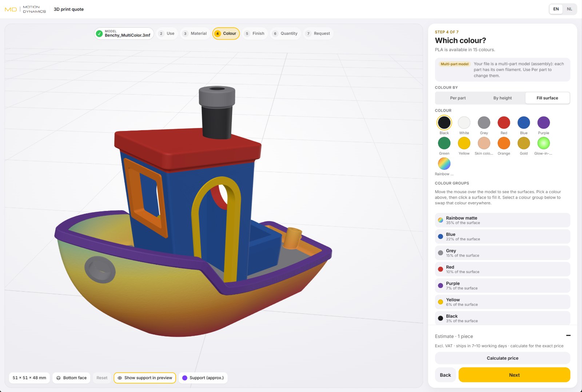Switch language to NL

[569, 9]
